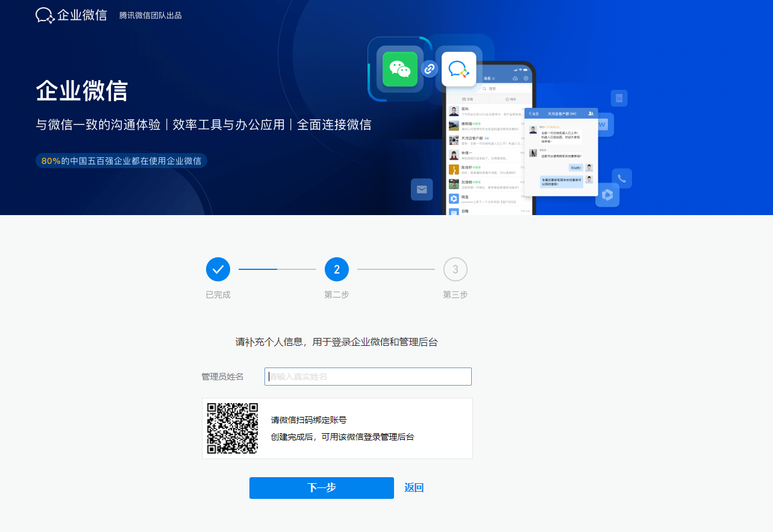Click the chat popup back arrow
773x532 pixels.
[530, 113]
